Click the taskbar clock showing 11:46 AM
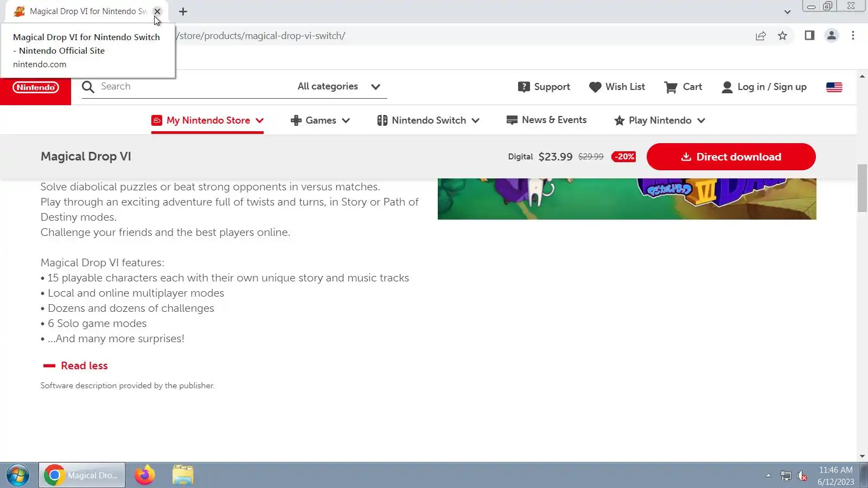 (835, 476)
